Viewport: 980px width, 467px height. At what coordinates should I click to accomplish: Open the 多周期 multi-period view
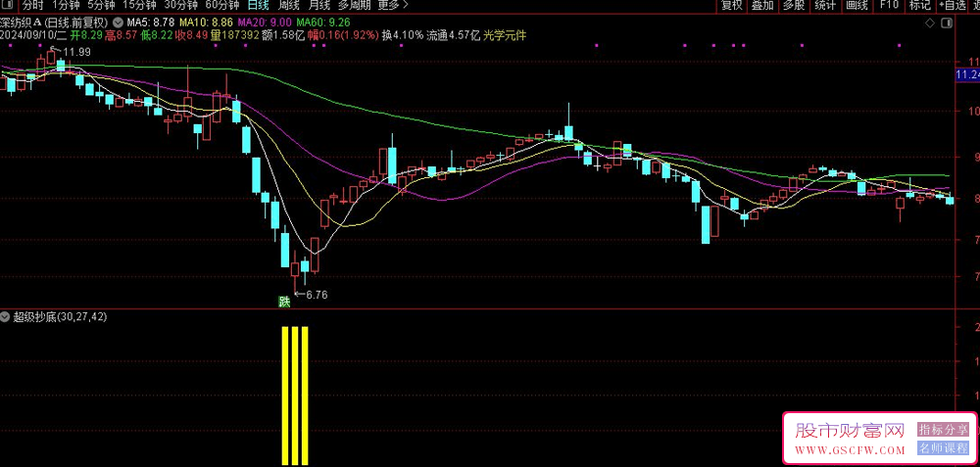tap(355, 6)
